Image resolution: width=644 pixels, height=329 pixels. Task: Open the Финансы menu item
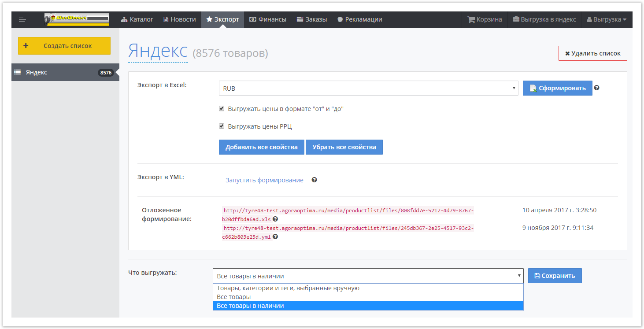pos(267,19)
